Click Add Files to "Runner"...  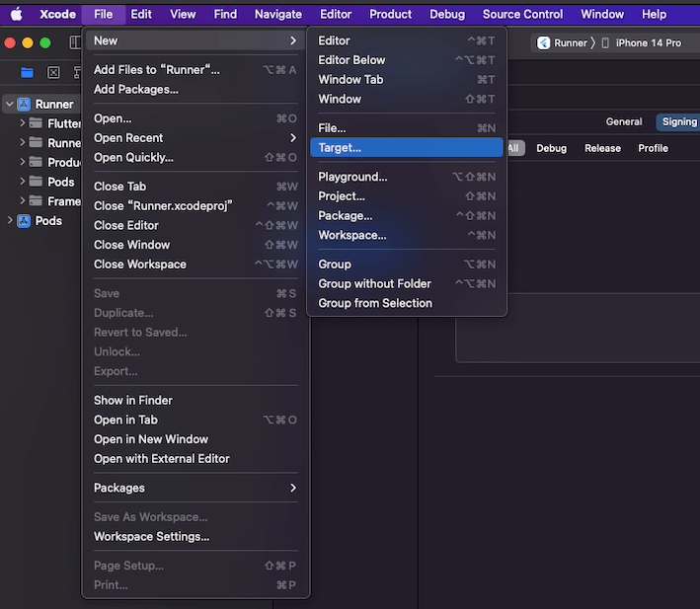(195, 70)
